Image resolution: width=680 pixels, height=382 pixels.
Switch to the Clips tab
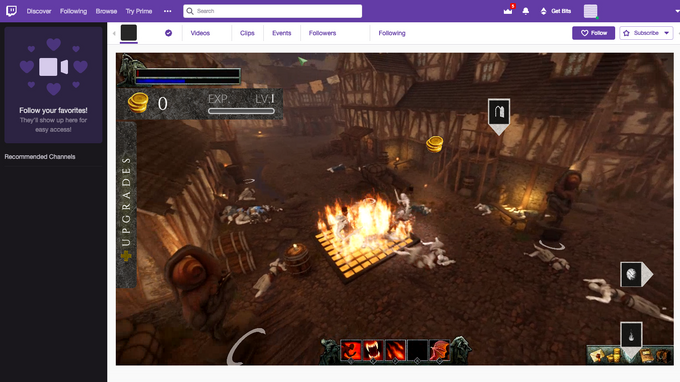point(247,33)
